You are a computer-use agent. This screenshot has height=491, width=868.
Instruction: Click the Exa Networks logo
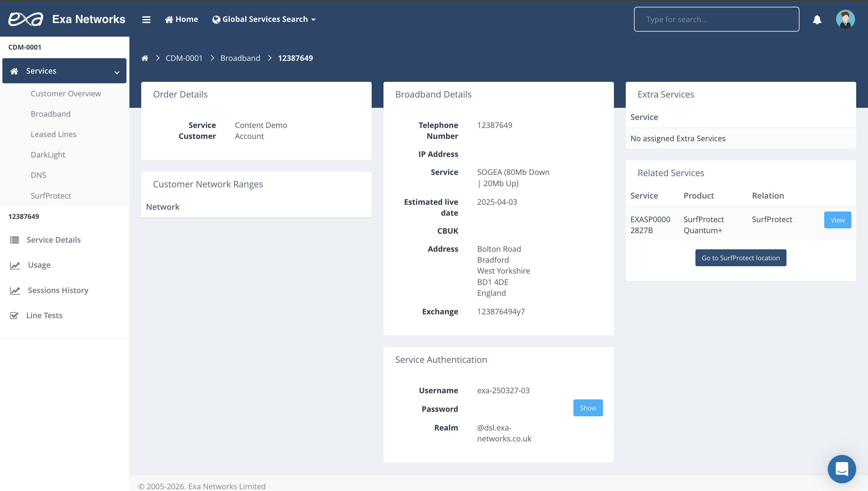click(26, 19)
